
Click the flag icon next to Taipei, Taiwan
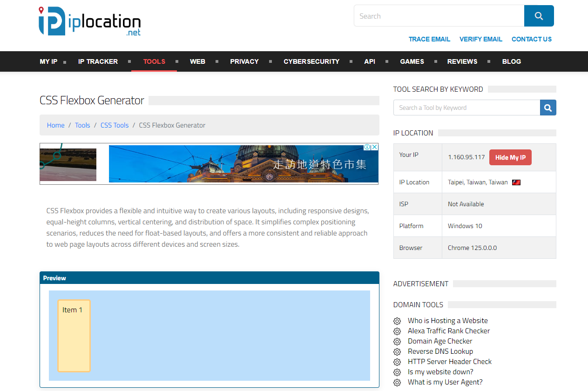point(516,182)
